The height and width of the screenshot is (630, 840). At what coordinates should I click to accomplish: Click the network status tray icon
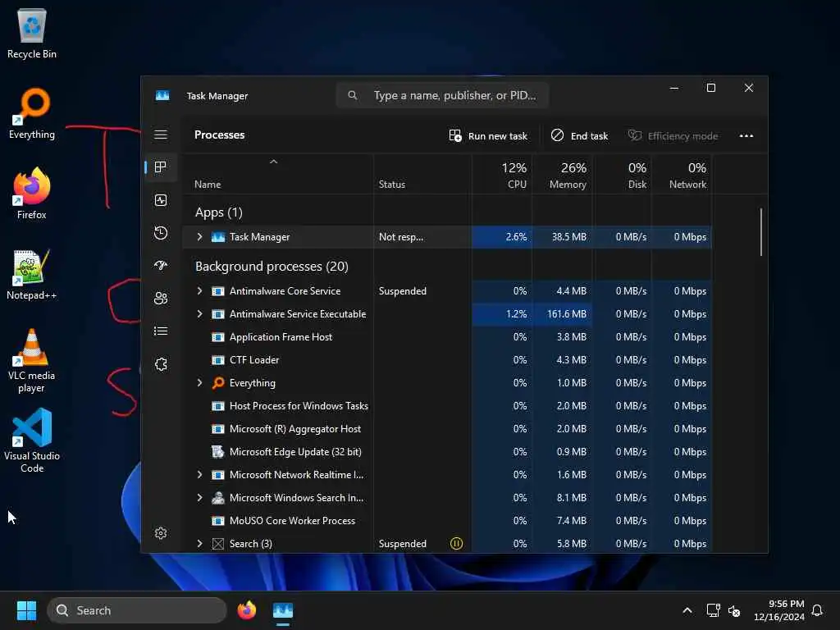[713, 610]
